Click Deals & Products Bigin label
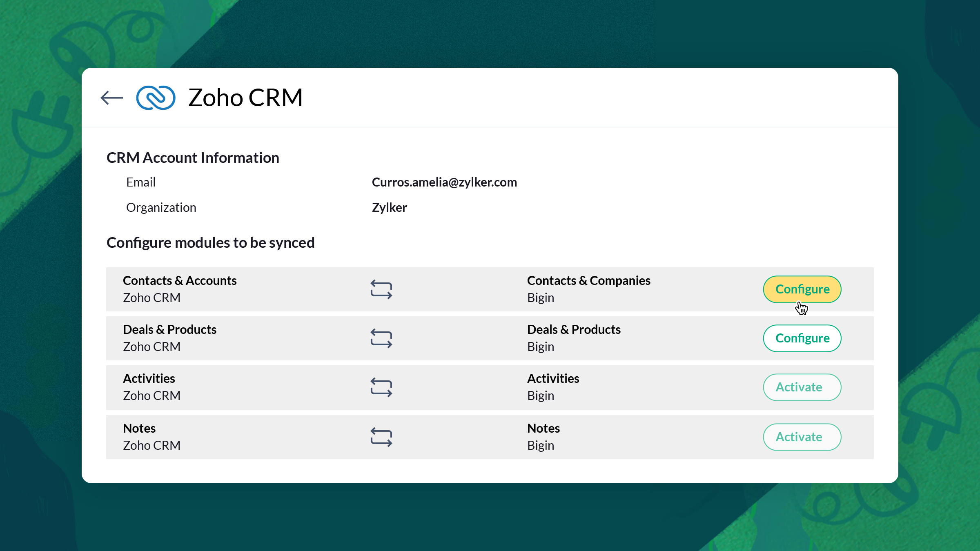Image resolution: width=980 pixels, height=551 pixels. tap(574, 338)
